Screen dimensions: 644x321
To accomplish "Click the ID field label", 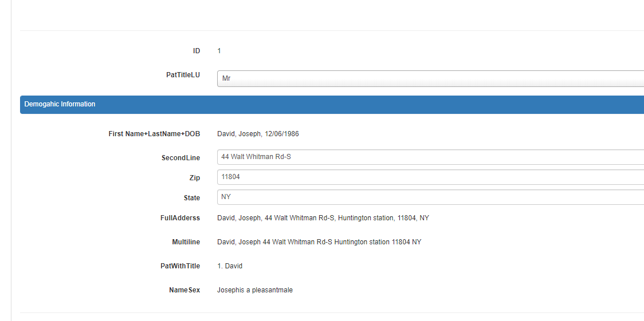I will tap(197, 51).
